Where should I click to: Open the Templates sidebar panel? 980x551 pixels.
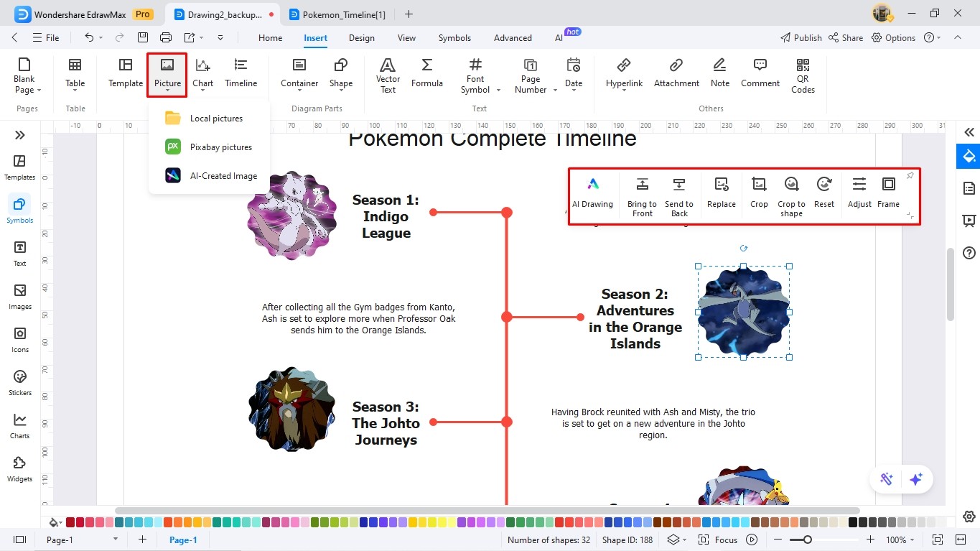pyautogui.click(x=20, y=167)
